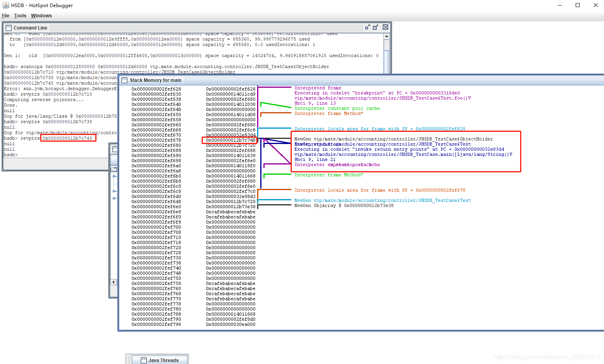Viewport: 604px width, 364px height.
Task: Select the scanoops command line in Command Line
Action: [x=167, y=67]
